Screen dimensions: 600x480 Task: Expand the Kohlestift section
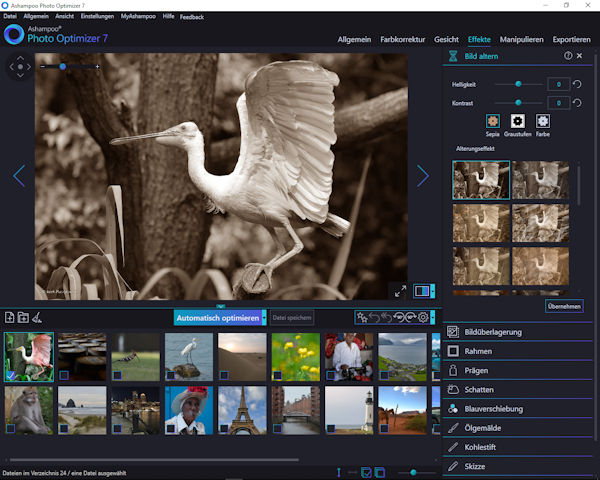click(517, 447)
